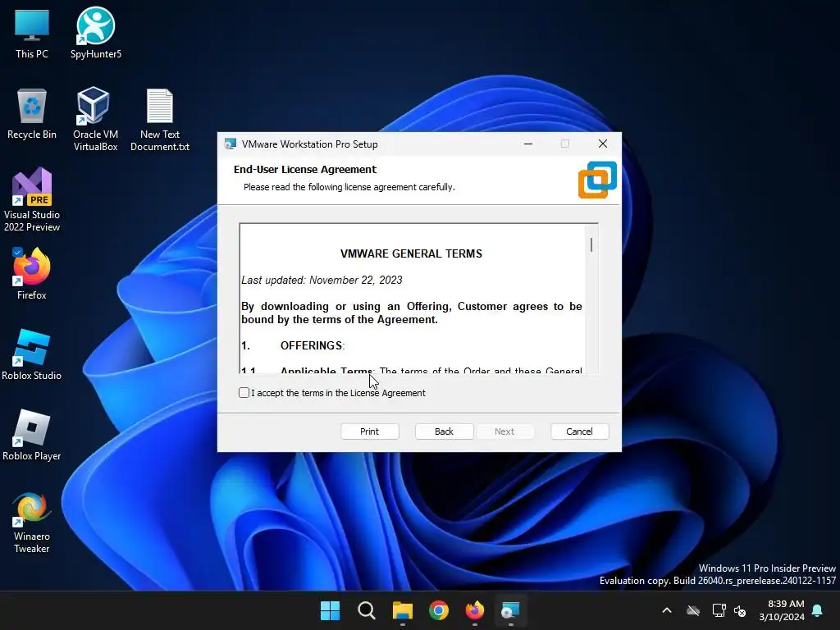The width and height of the screenshot is (840, 630).
Task: Click 'VMWARE GENERAL TERMS' heading text
Action: [411, 254]
